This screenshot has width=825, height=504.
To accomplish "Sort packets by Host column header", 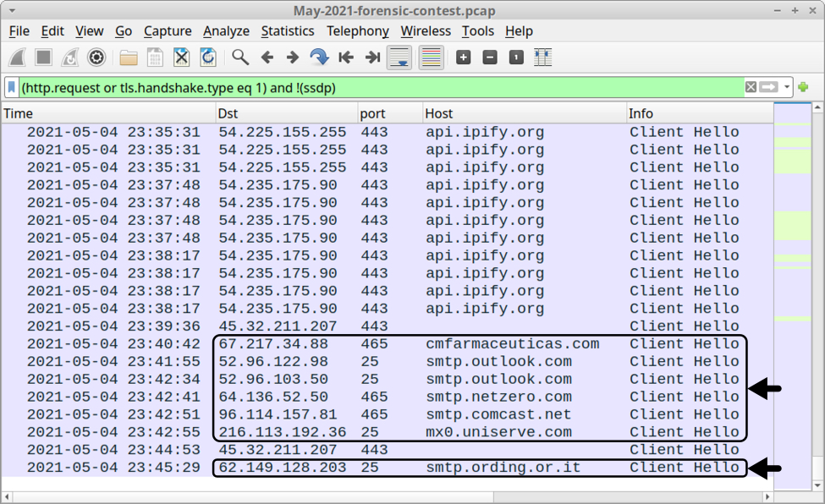I will (523, 113).
